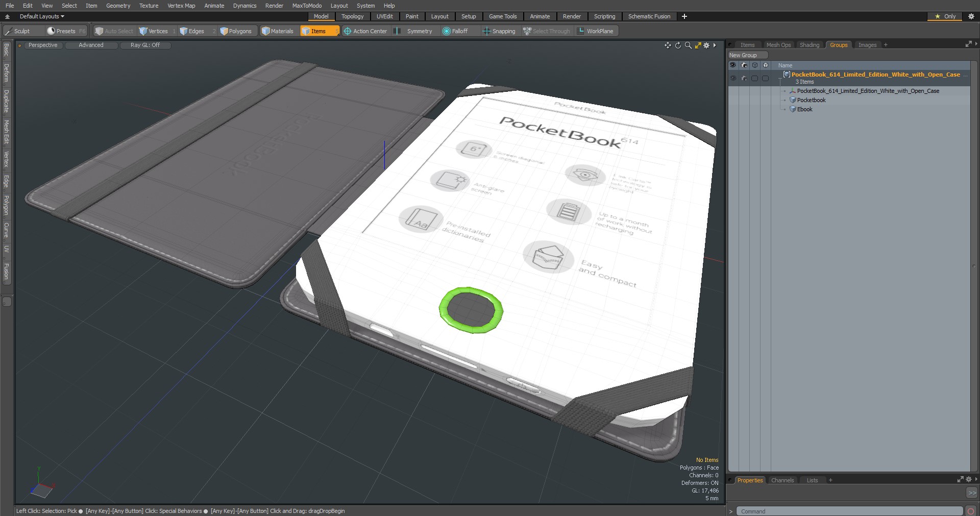This screenshot has height=516, width=980.
Task: Click the Ray GL: Off button
Action: click(145, 45)
